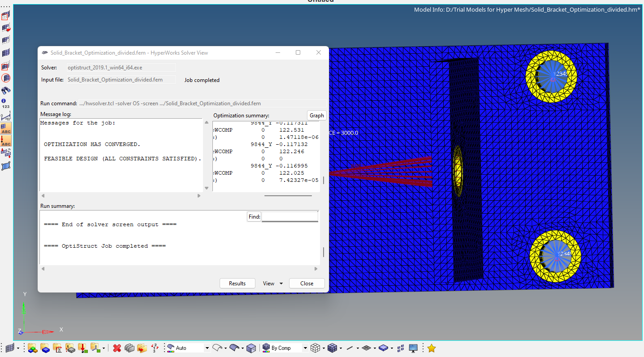Toggle load ABC labels display
Image resolution: width=644 pixels, height=357 pixels.
[x=6, y=141]
